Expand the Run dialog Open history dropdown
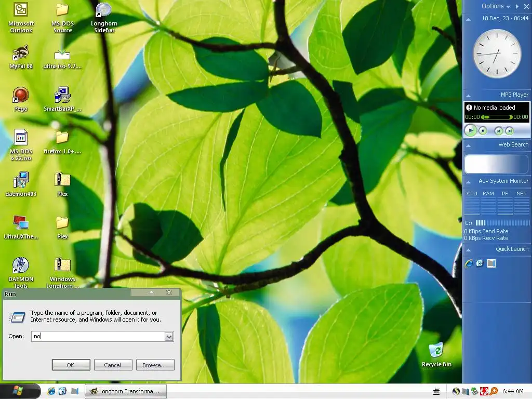This screenshot has height=399, width=532. [169, 336]
